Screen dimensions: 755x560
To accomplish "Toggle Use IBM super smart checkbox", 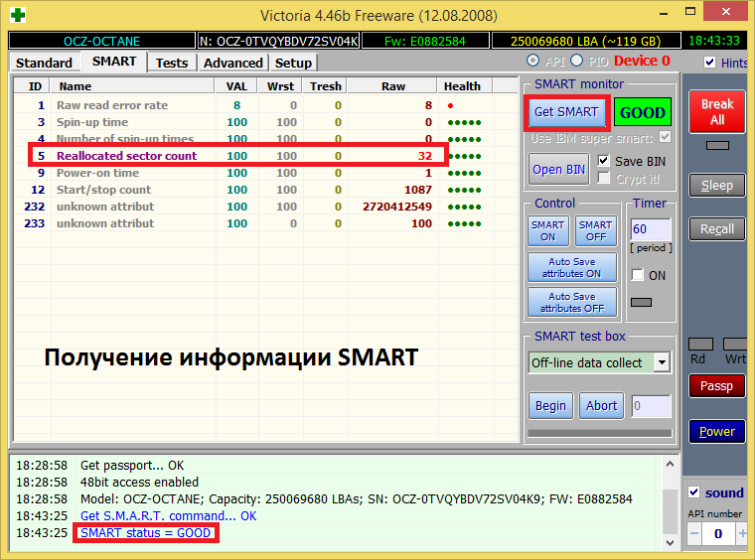I will coord(665,137).
